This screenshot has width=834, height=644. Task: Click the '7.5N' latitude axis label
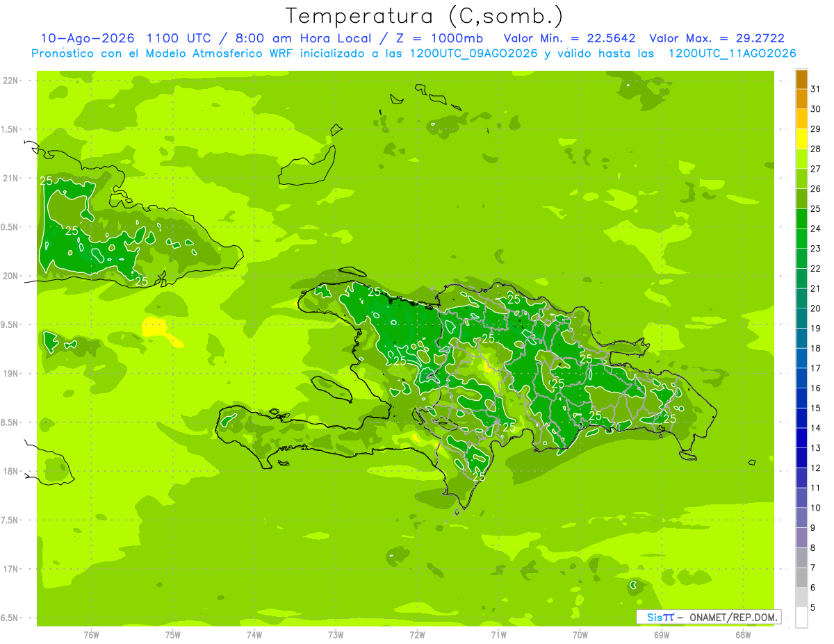pos(10,520)
